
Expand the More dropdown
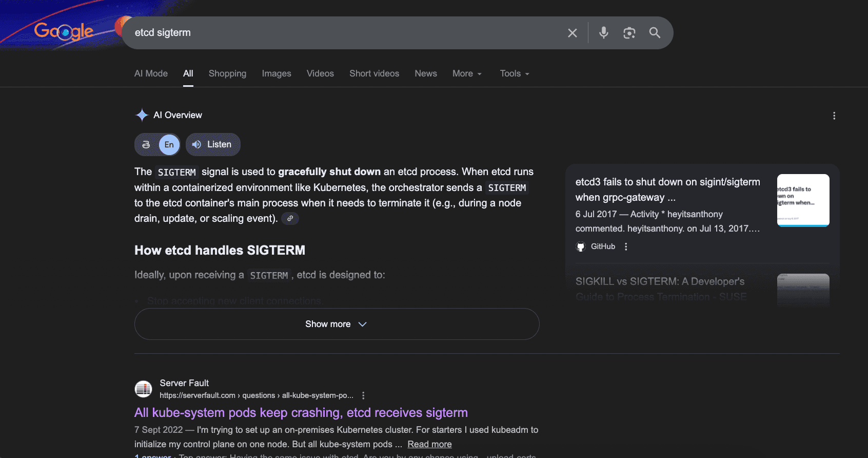[x=467, y=73]
